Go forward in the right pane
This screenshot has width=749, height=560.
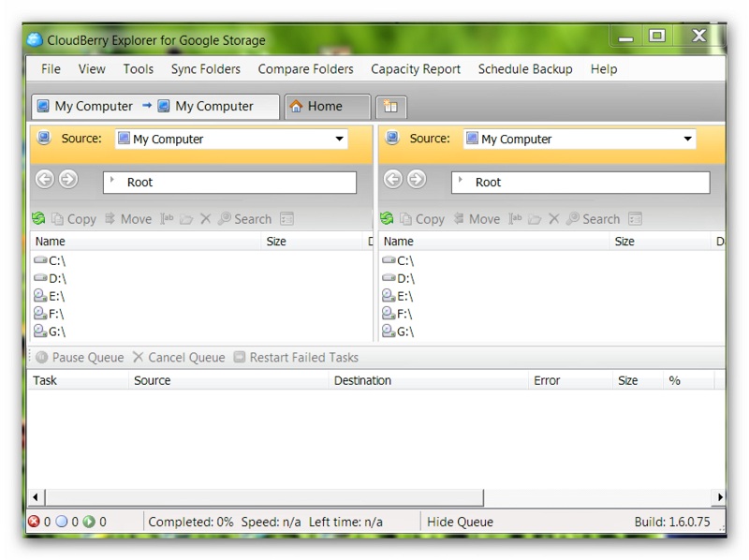pos(417,180)
